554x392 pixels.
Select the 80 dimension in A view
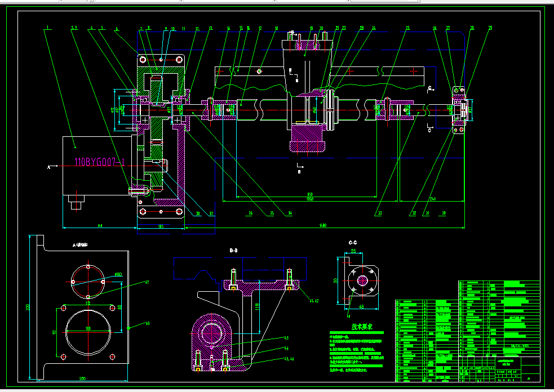pos(120,308)
